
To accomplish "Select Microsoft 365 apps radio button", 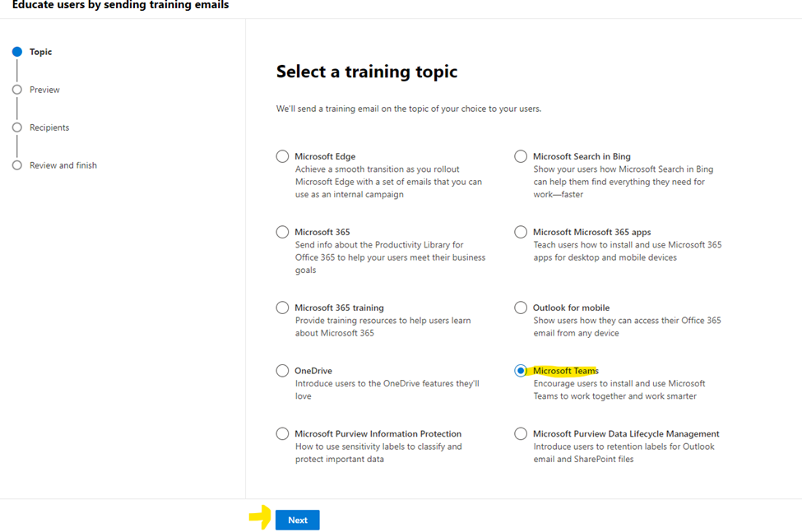I will [521, 232].
